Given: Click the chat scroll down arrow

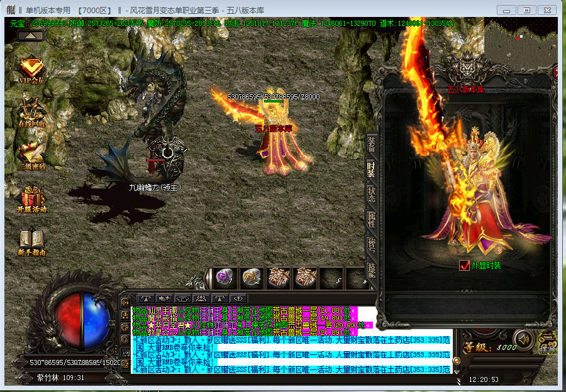Looking at the screenshot, I should point(457,371).
